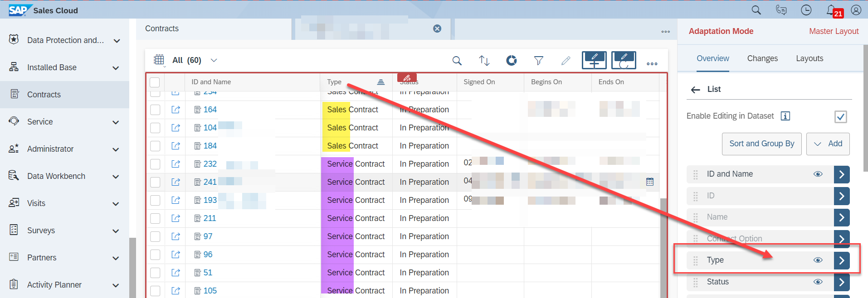Expand the Data Protection and... menu
The height and width of the screenshot is (298, 868).
(x=117, y=41)
